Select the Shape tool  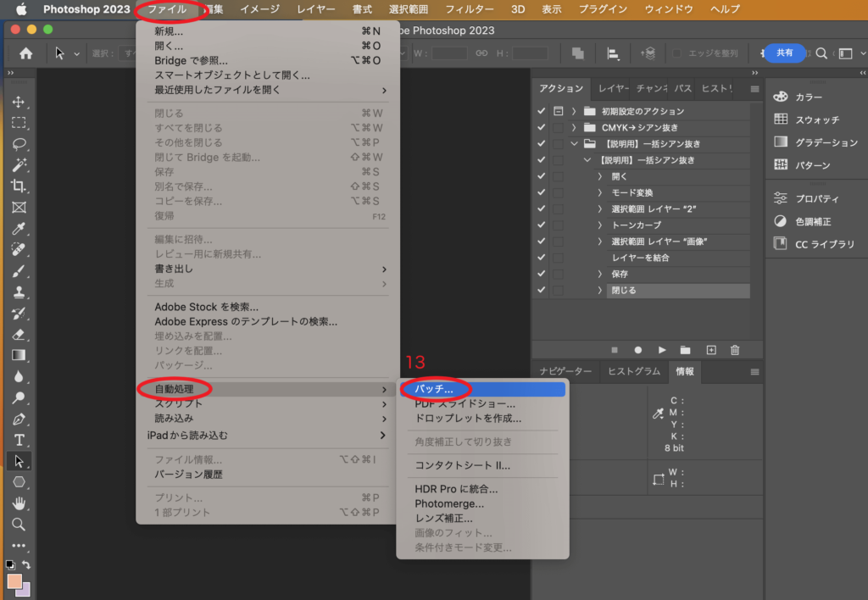pos(19,482)
